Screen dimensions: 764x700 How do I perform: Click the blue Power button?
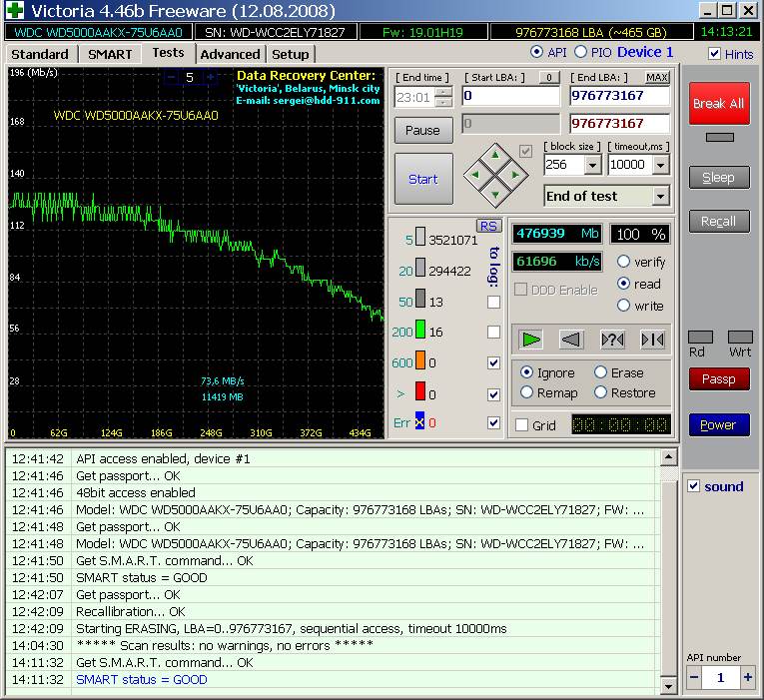[719, 424]
